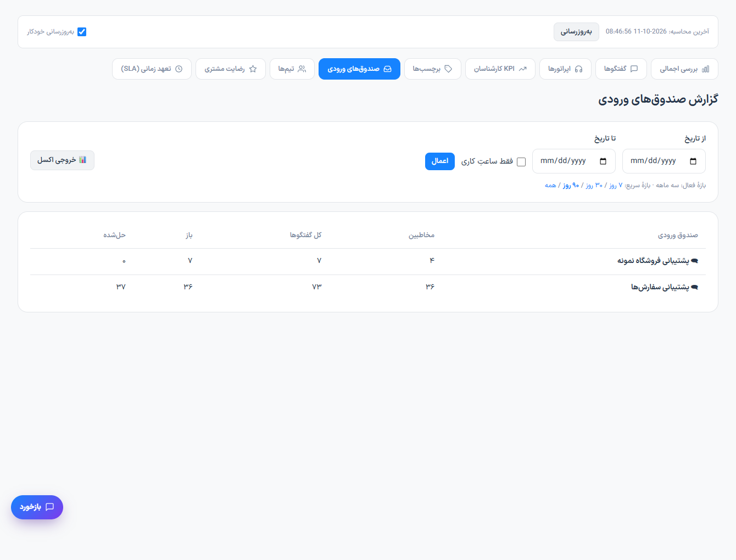Click the صندوق ورودی column header
Screen dimensions: 736x560
pyautogui.click(x=678, y=236)
